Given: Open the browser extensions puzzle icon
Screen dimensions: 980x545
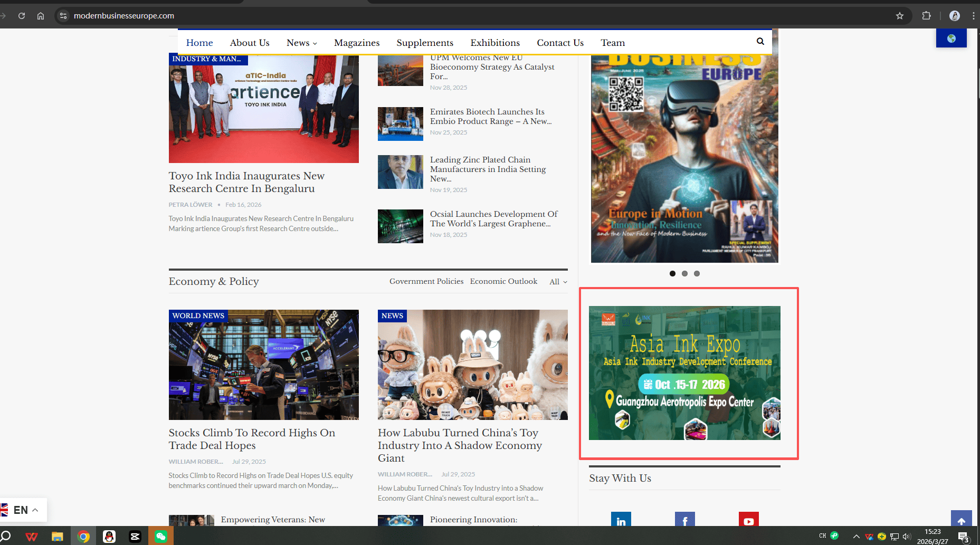Looking at the screenshot, I should (926, 16).
